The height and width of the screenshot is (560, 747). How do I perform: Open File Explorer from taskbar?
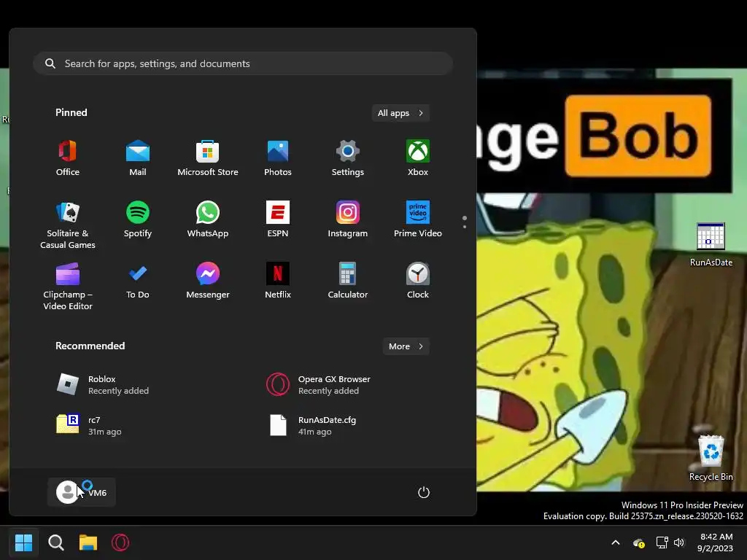coord(88,542)
